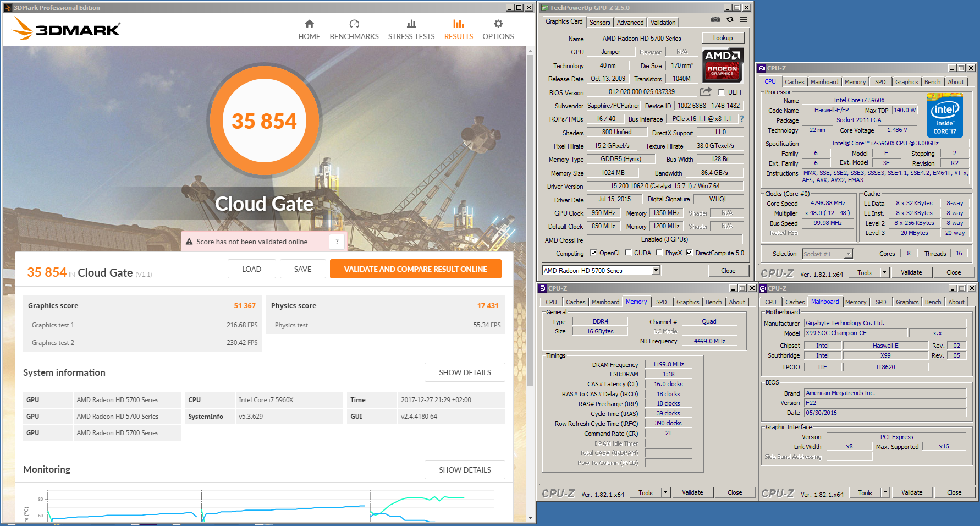Click the Intel inside Core i7 logo
This screenshot has width=980, height=526.
pyautogui.click(x=945, y=115)
